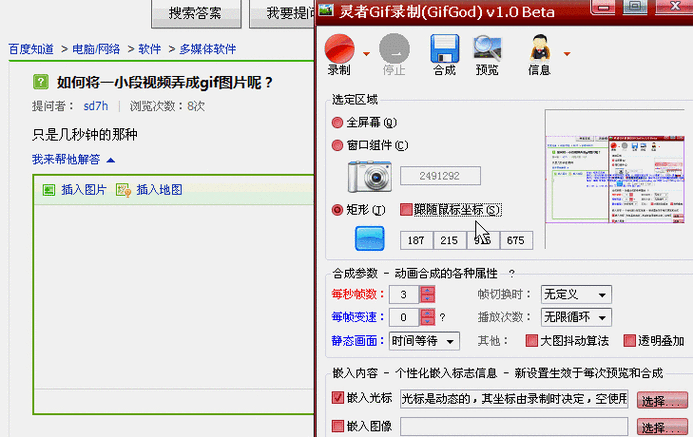Select the 矩形 radio option
The width and height of the screenshot is (693, 437).
[337, 210]
